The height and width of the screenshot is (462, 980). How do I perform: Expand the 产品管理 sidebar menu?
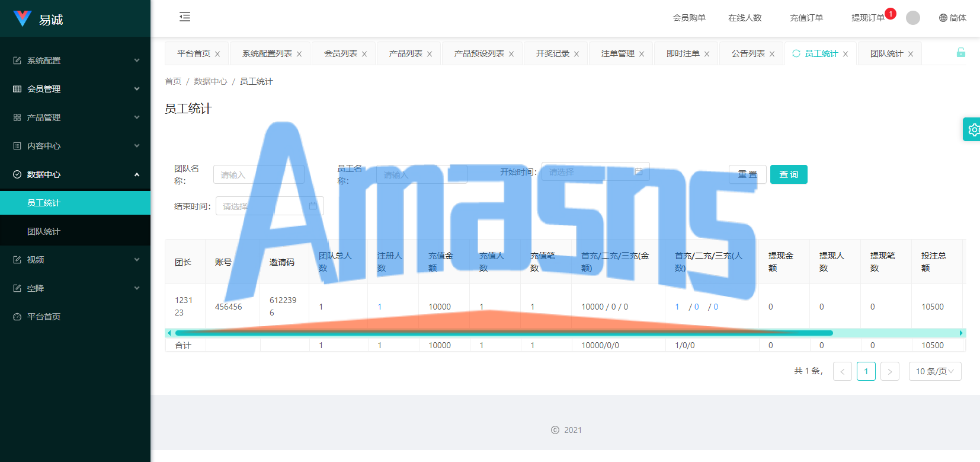pyautogui.click(x=75, y=117)
